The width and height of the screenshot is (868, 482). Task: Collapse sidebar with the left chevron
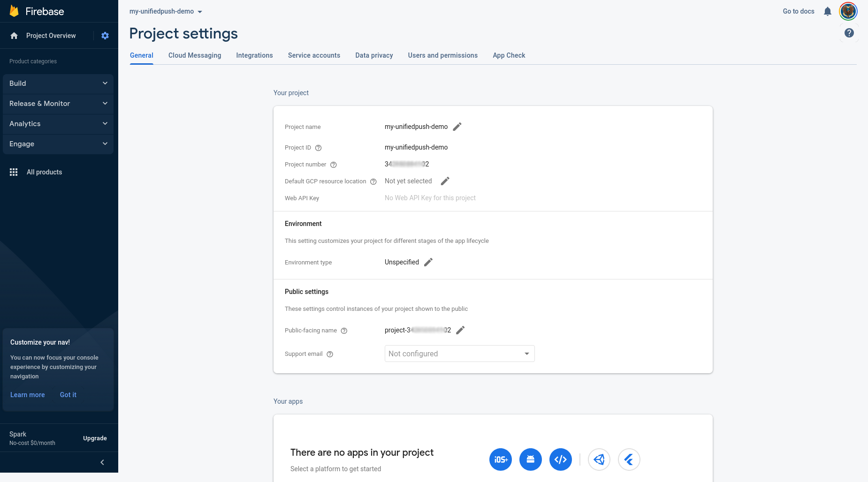pos(102,462)
